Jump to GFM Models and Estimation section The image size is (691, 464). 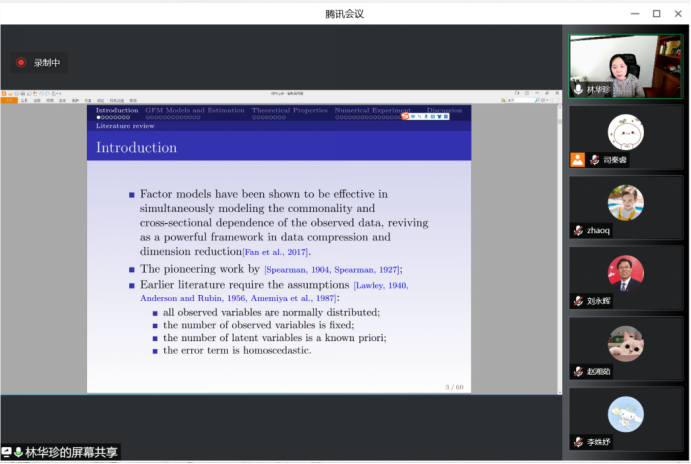[x=194, y=110]
